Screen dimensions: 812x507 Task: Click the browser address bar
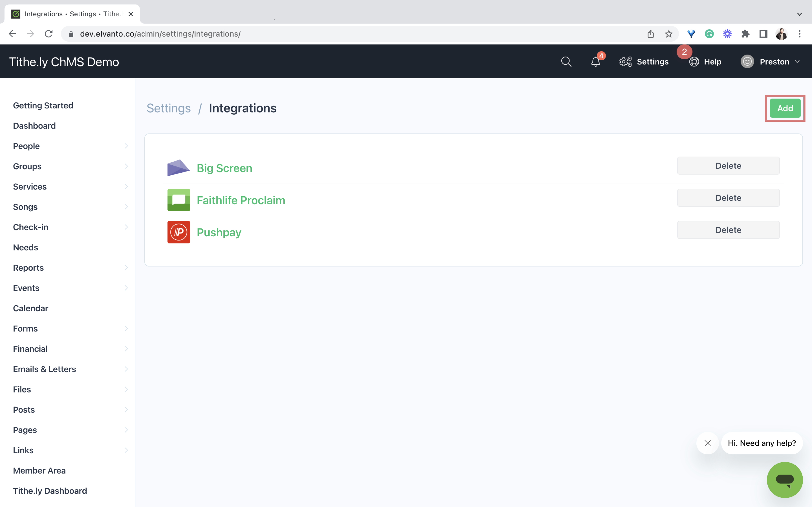click(336, 34)
